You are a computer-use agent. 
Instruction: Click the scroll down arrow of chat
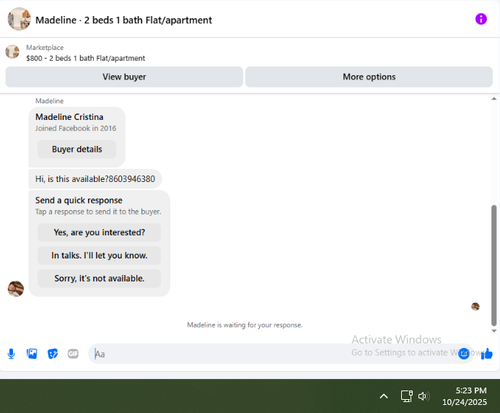point(494,331)
